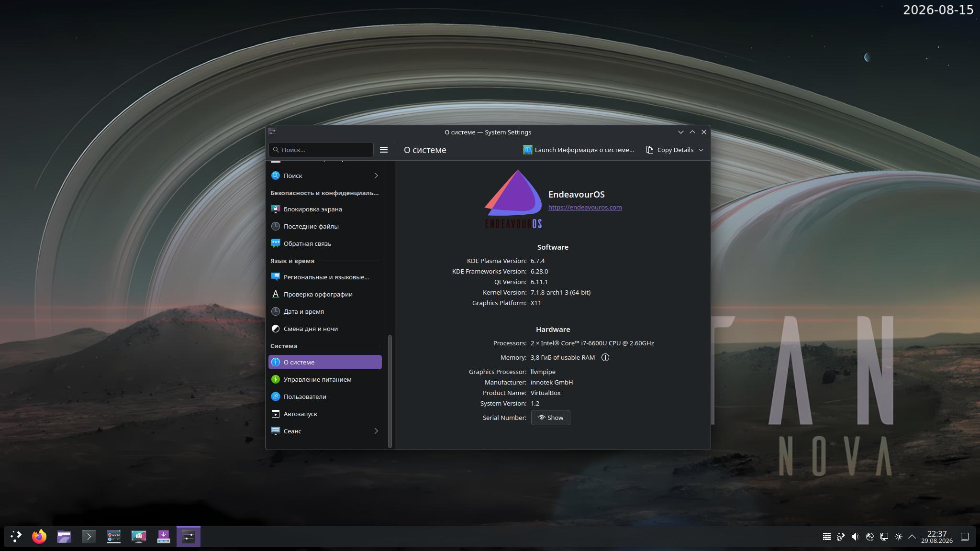Image resolution: width=980 pixels, height=551 pixels.
Task: Open Проверка орфографии settings
Action: click(325, 294)
